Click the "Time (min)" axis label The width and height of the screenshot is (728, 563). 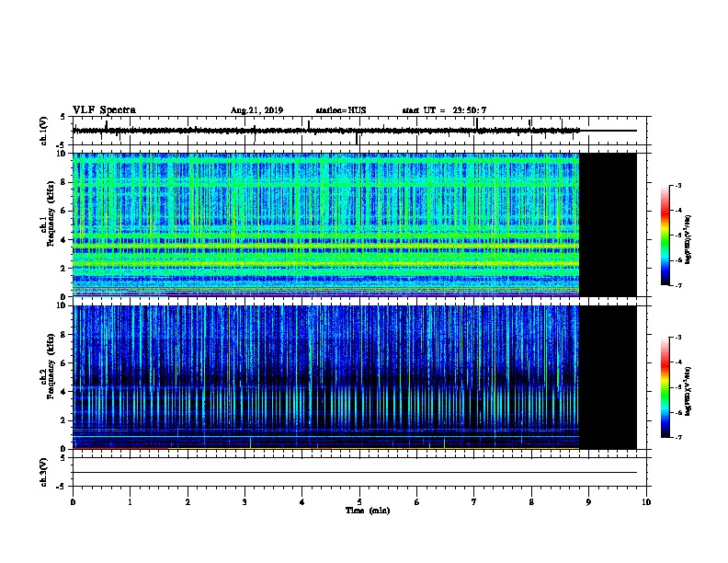point(368,511)
